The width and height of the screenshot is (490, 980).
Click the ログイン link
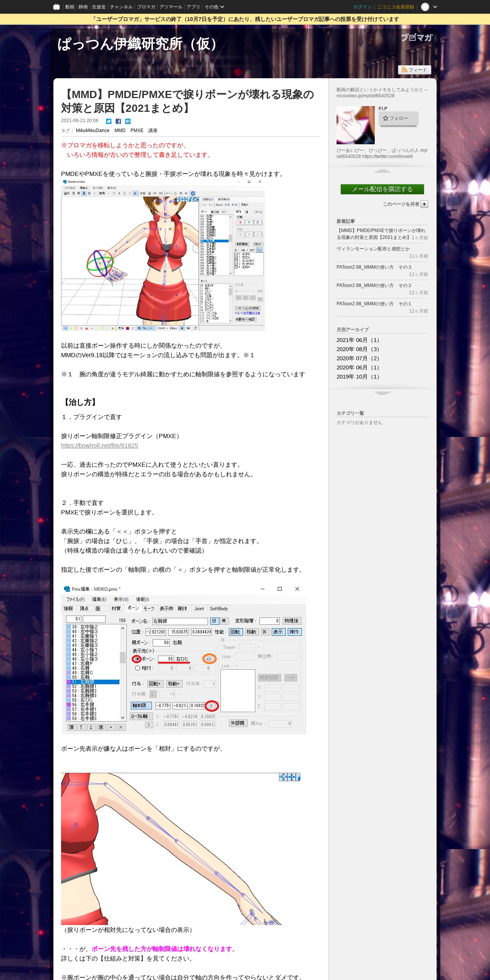[363, 7]
